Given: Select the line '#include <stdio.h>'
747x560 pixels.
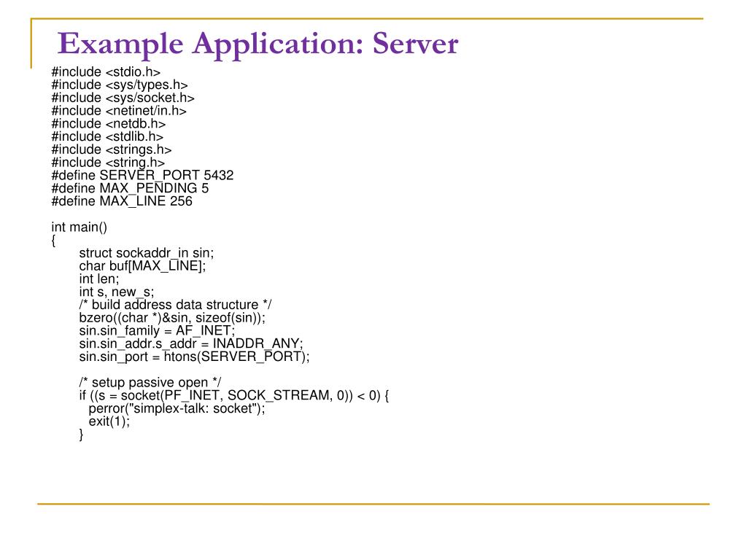Looking at the screenshot, I should click(106, 72).
